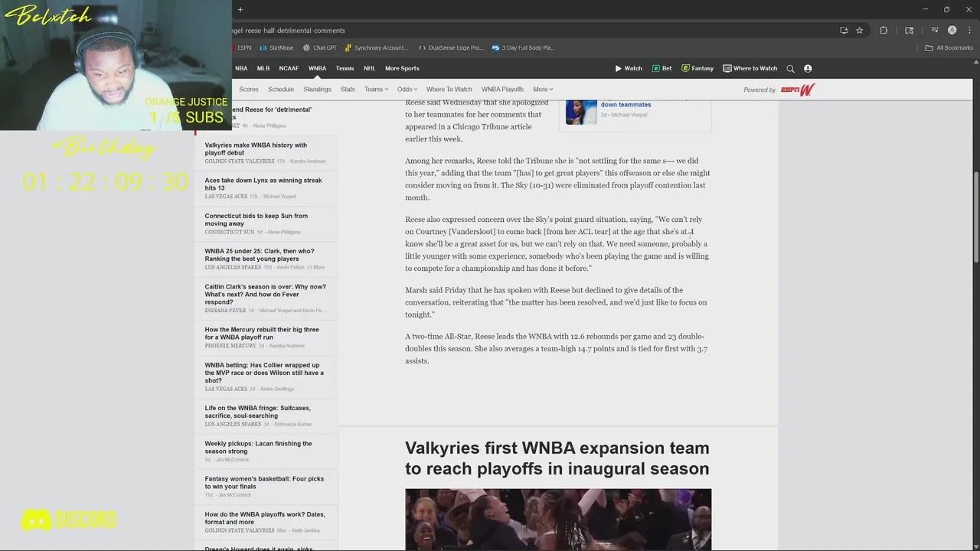Click the Watch play button in ESPN header

[629, 69]
